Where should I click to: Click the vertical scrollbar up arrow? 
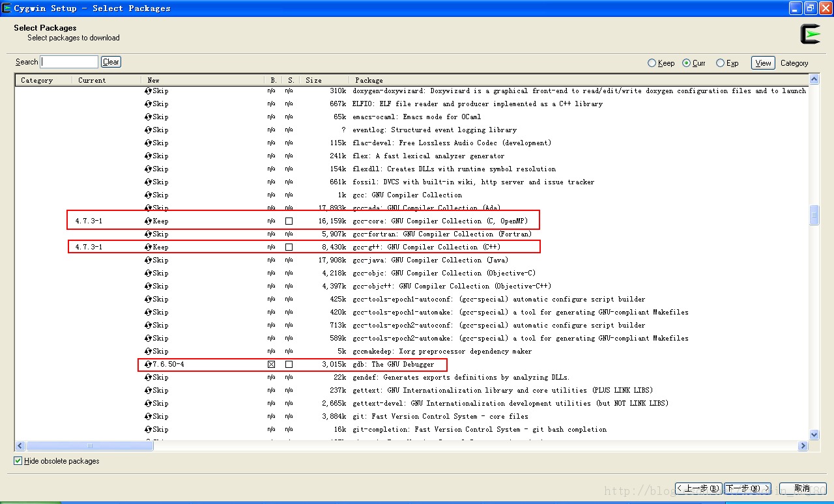point(814,79)
